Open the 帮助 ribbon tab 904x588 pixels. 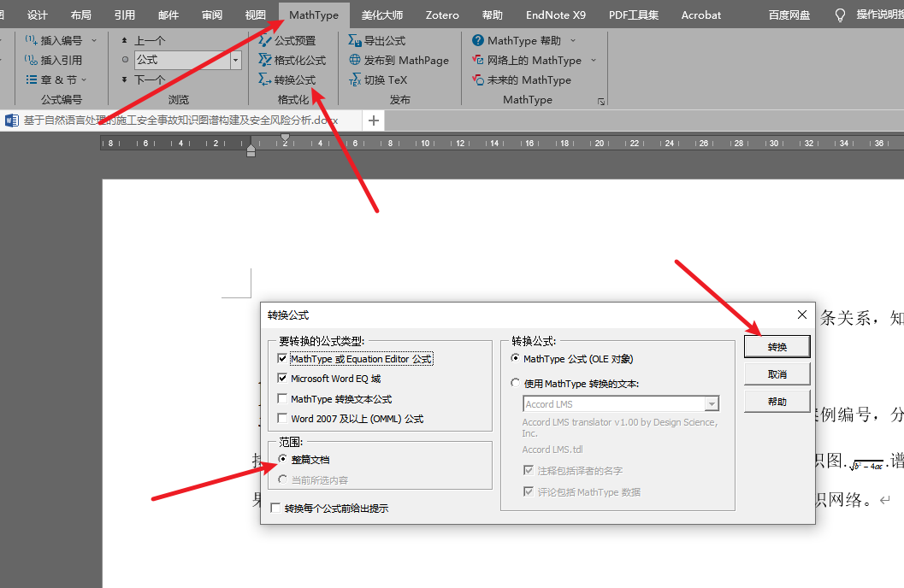(493, 15)
